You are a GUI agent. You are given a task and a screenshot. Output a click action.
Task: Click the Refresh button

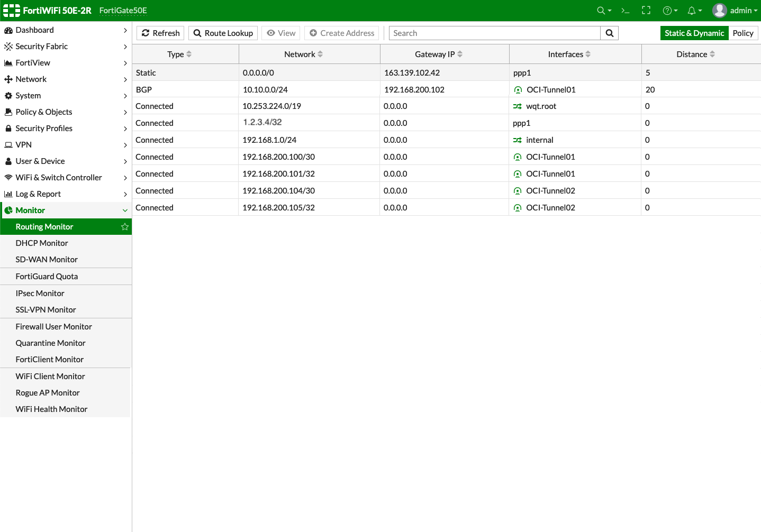click(160, 33)
